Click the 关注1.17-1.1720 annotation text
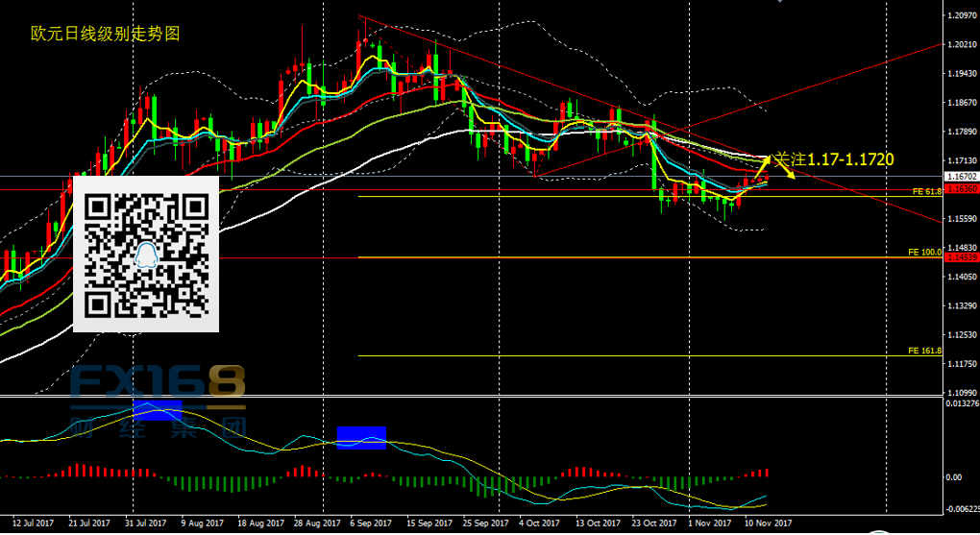980x535 pixels. click(x=834, y=158)
